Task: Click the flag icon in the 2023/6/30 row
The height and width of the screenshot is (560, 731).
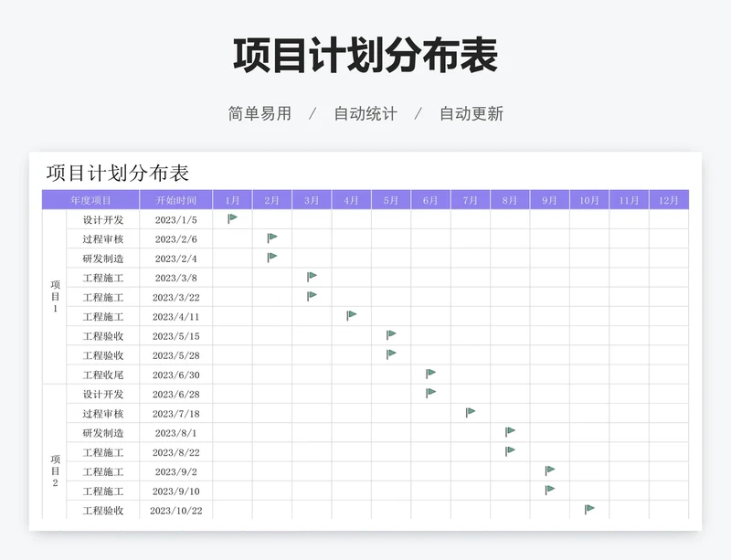Action: pyautogui.click(x=430, y=373)
